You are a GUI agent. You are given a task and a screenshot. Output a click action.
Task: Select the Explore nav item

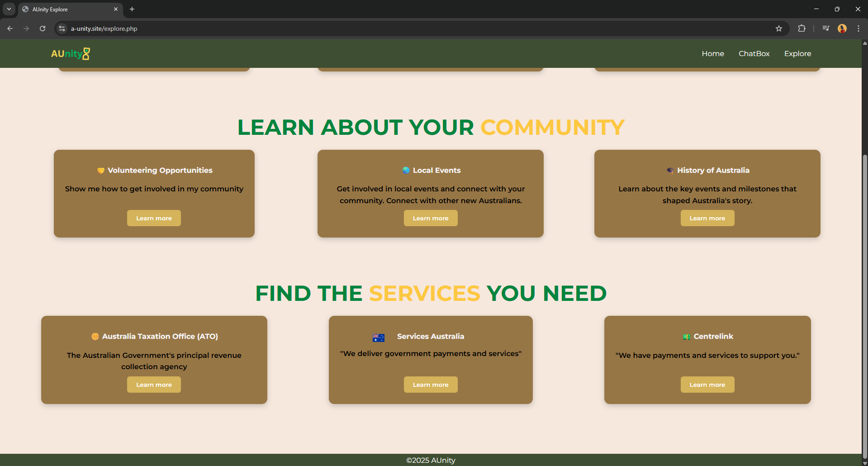click(x=797, y=53)
